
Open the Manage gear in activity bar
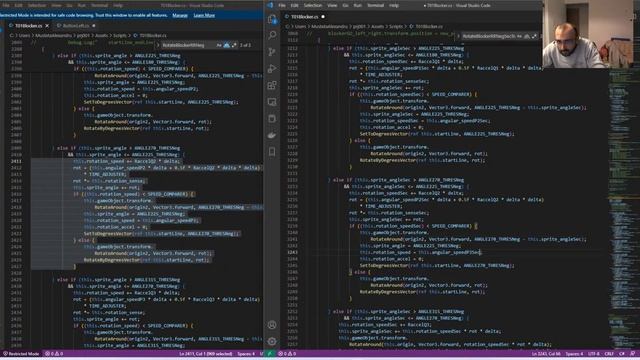pyautogui.click(x=272, y=341)
